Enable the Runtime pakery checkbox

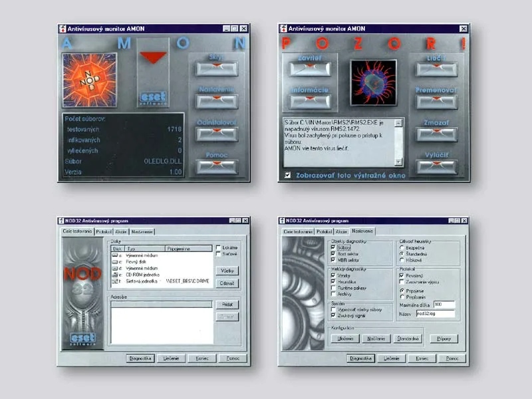tap(333, 288)
